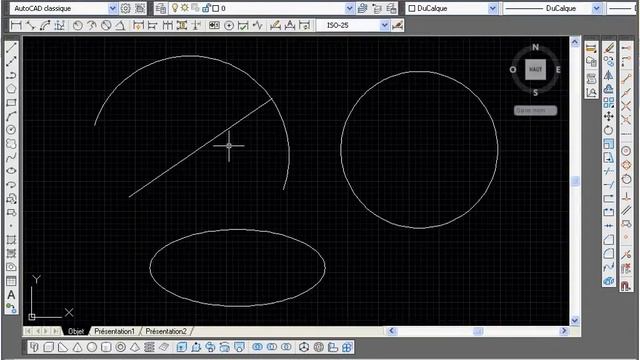Screen dimensions: 640x360
Task: Click color swatch of layer 0
Action: [216, 8]
